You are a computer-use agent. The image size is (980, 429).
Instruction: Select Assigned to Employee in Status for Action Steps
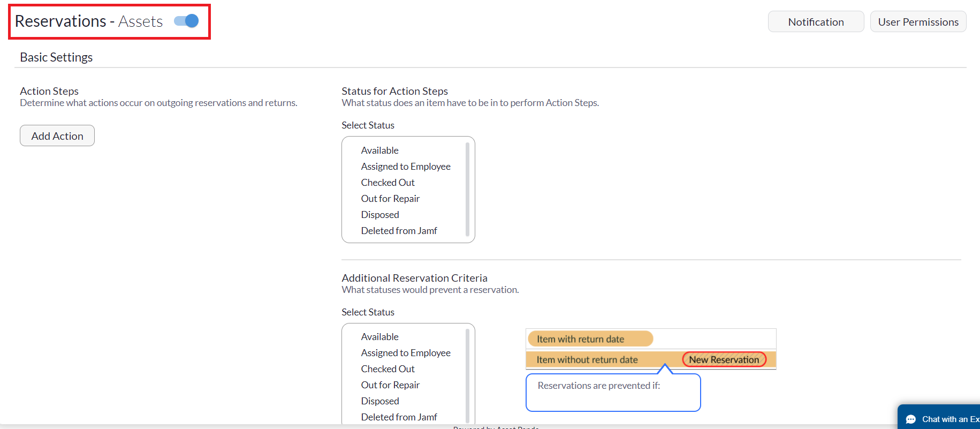(x=406, y=167)
